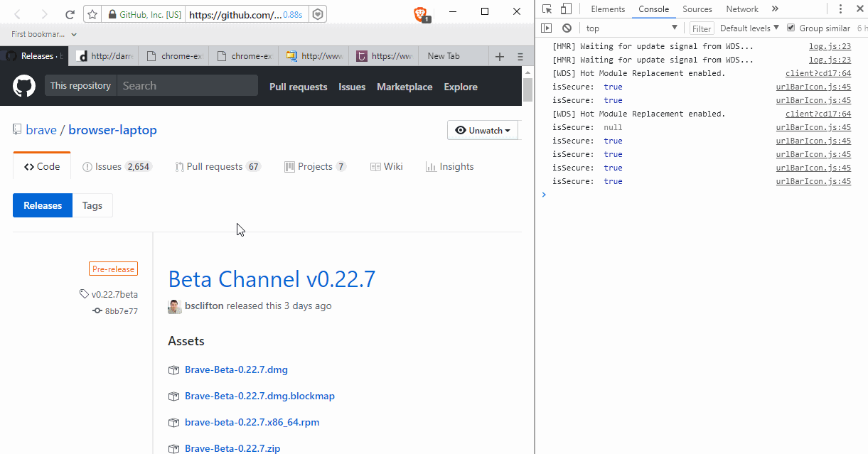Select the http://darre browser tab

pos(105,56)
